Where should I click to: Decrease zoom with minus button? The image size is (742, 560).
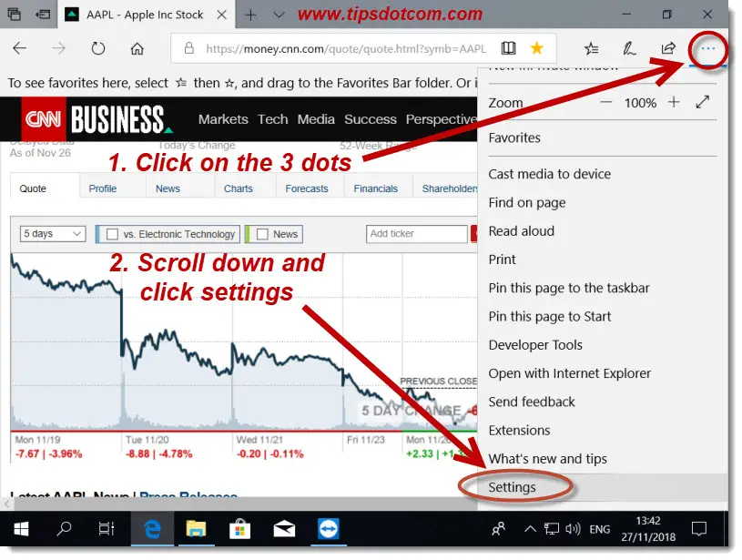click(605, 102)
